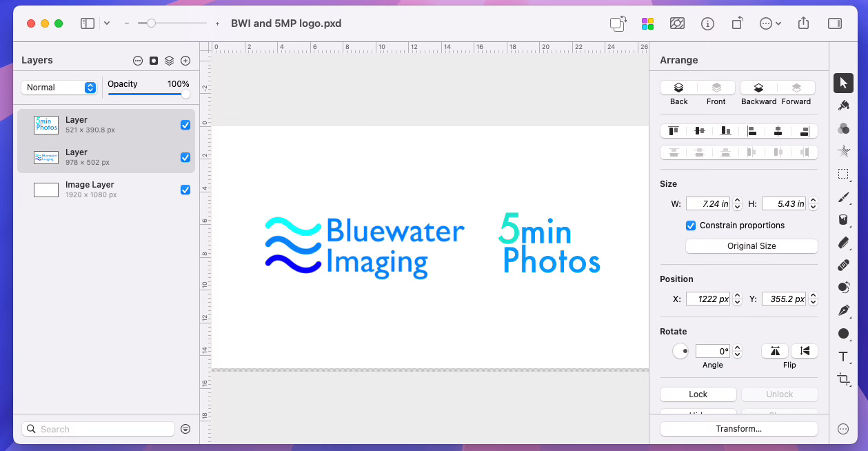Screen dimensions: 868x451
Task: Select the Rectangular Selection tool
Action: [x=843, y=174]
